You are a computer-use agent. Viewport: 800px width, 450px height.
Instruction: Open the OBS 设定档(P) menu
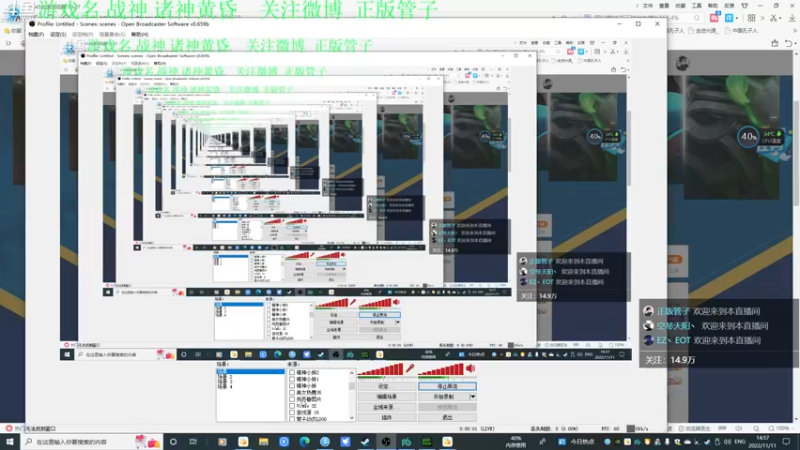[82, 34]
